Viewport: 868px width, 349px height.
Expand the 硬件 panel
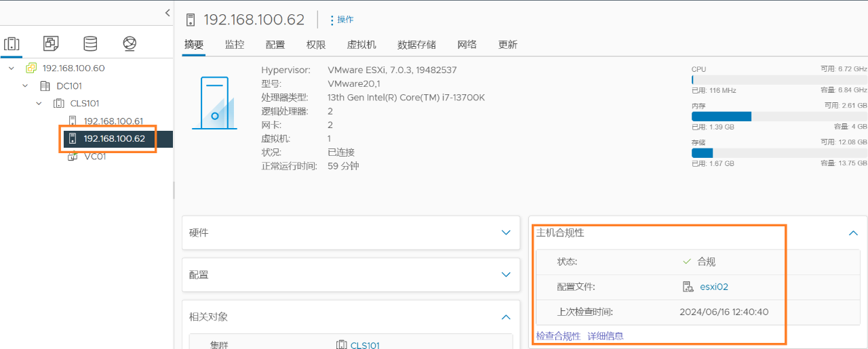505,232
